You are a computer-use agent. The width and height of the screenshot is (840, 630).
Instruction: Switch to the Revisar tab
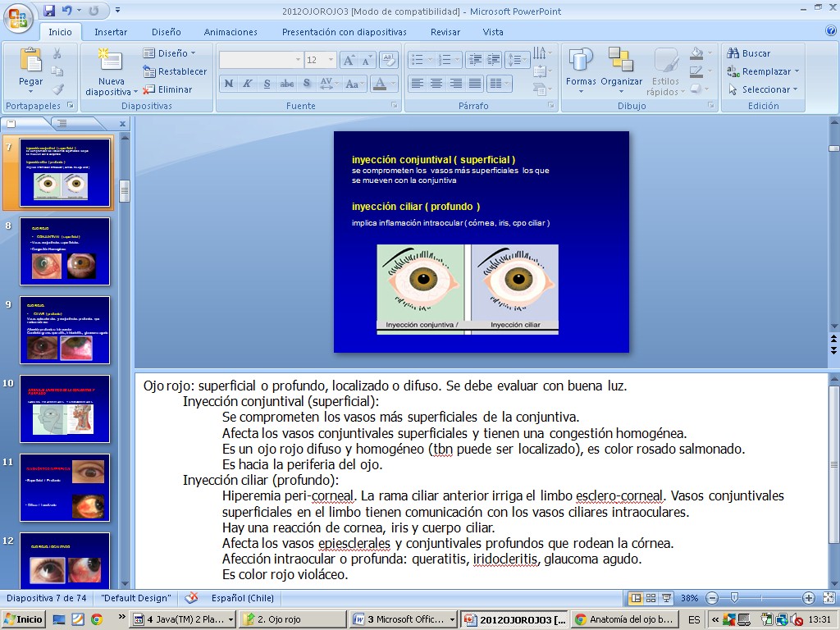coord(445,32)
